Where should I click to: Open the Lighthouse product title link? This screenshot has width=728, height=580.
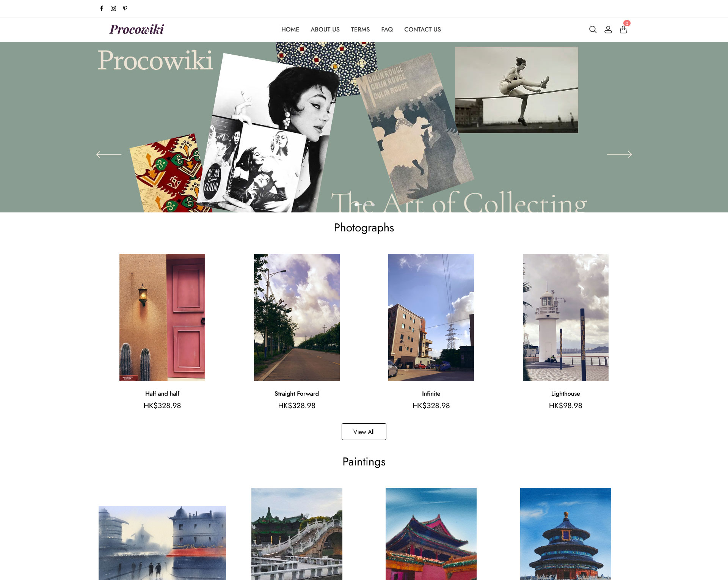coord(565,394)
